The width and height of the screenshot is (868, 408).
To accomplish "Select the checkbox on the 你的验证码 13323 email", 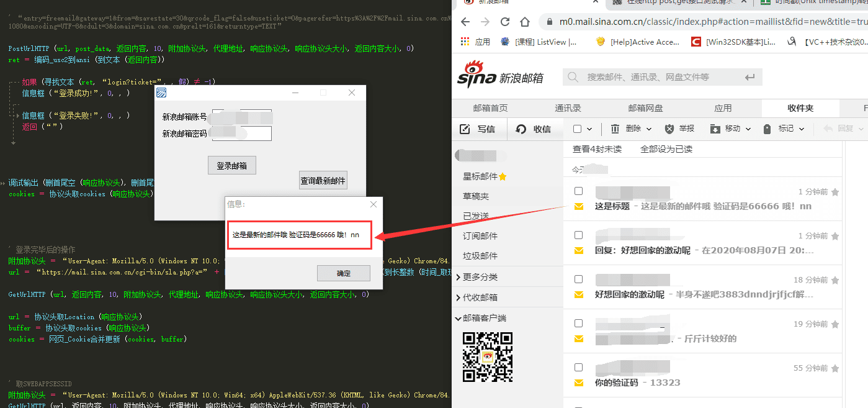I will [579, 368].
